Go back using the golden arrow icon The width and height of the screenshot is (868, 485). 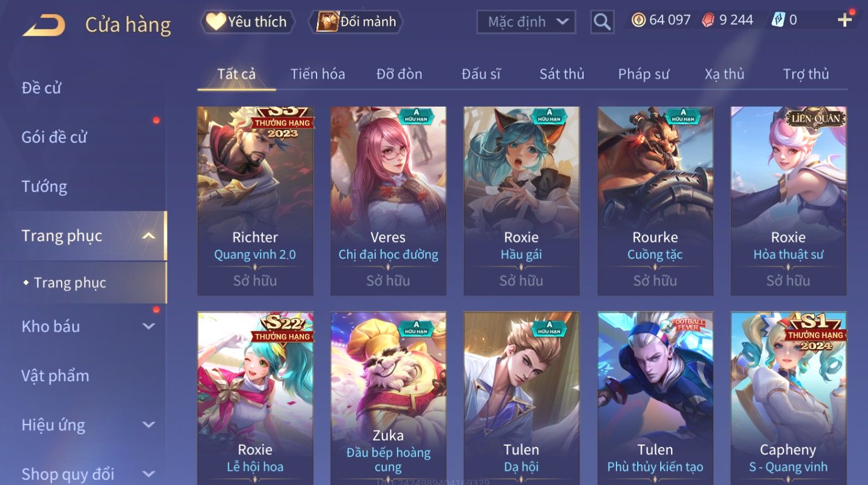44,25
